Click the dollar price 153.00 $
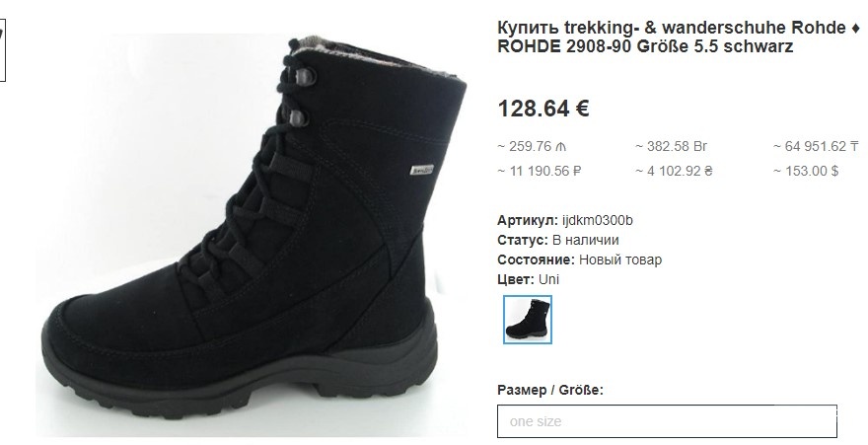 tap(806, 171)
